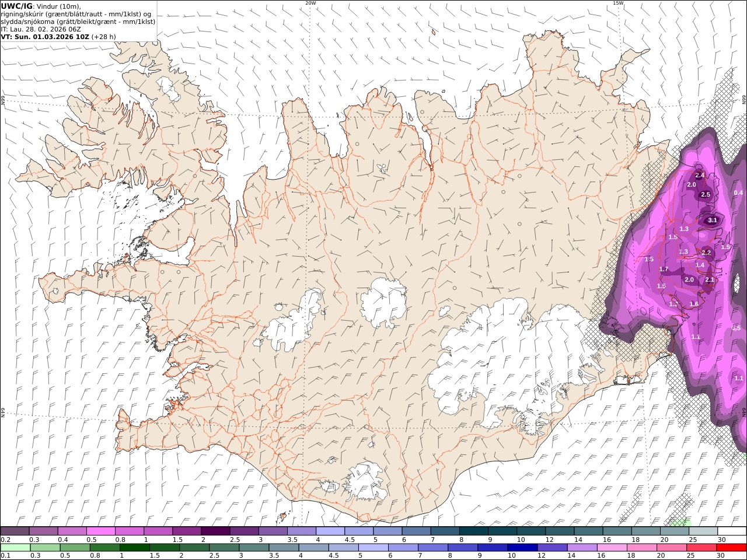
Task: Select the "IT: Lau. 28. 02. 2026 06Z" line
Action: (41, 29)
